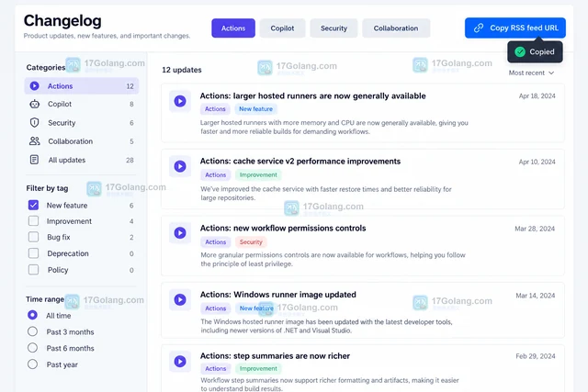Click play icon on Windows runner image card
The height and width of the screenshot is (392, 588).
[180, 299]
